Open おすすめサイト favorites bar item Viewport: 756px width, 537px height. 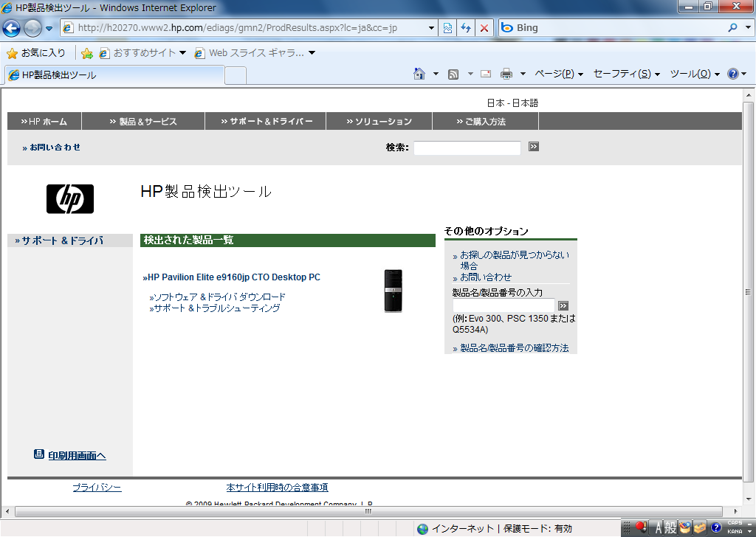click(142, 53)
